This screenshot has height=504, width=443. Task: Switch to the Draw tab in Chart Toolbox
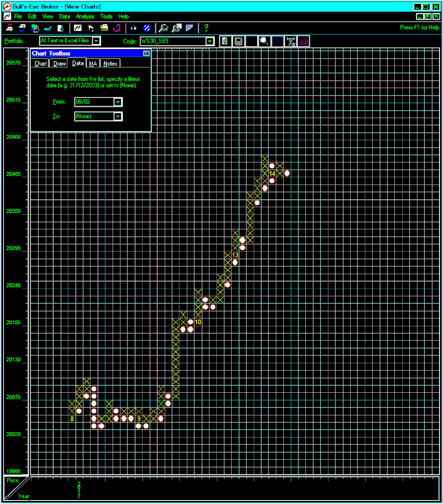click(x=59, y=63)
